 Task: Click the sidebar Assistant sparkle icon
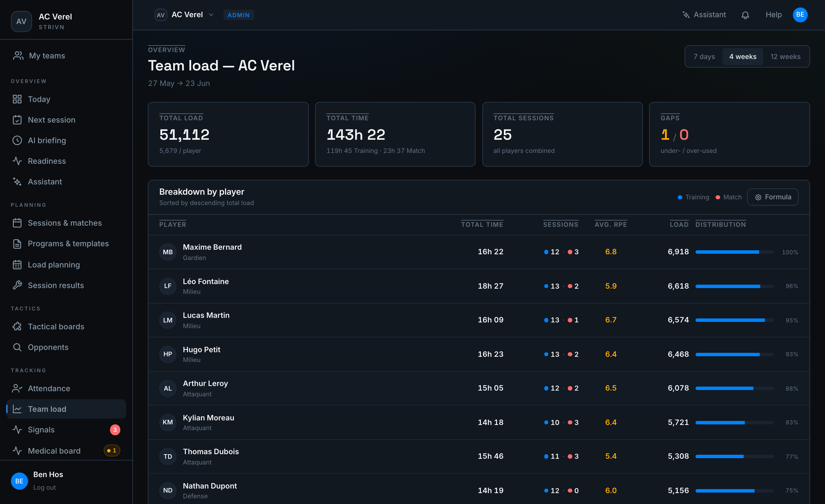click(x=17, y=182)
